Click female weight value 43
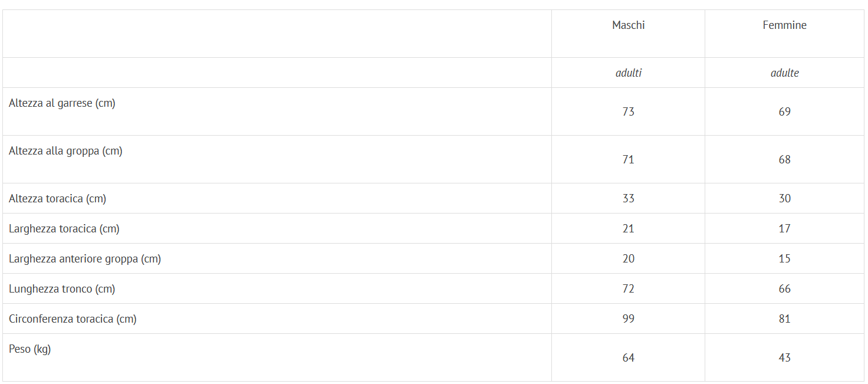 click(x=784, y=358)
